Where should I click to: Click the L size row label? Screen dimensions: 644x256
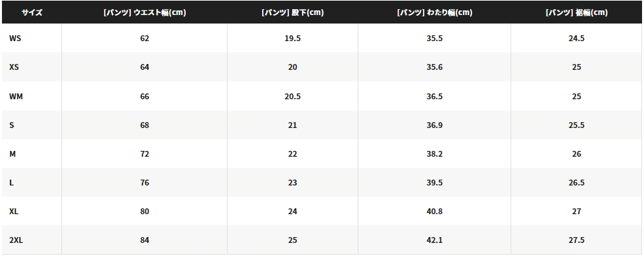(12, 183)
